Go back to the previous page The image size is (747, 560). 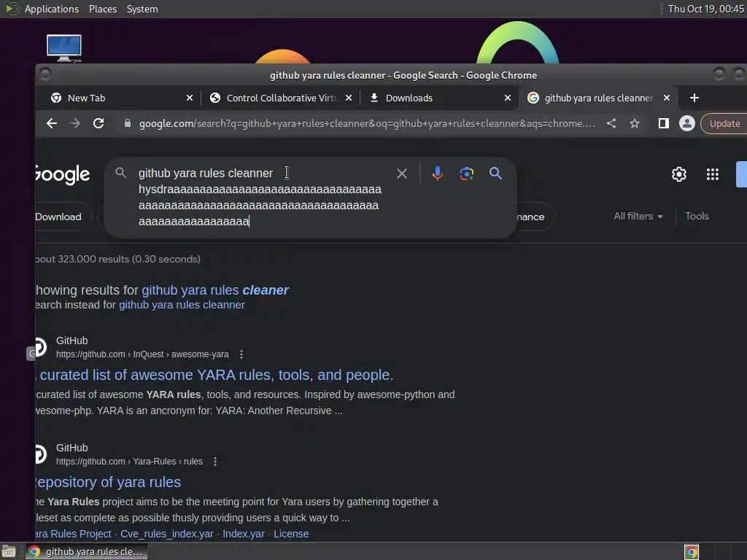coord(52,124)
